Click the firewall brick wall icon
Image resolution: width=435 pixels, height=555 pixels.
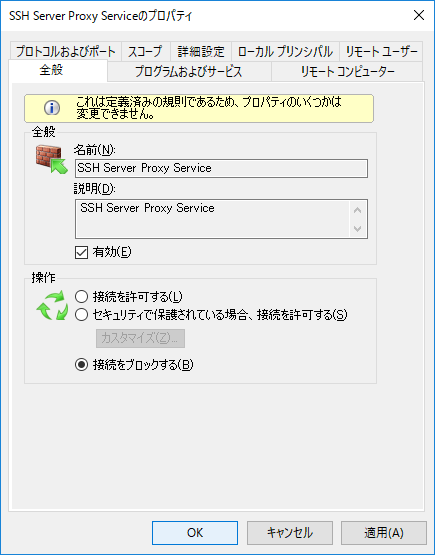pos(52,160)
